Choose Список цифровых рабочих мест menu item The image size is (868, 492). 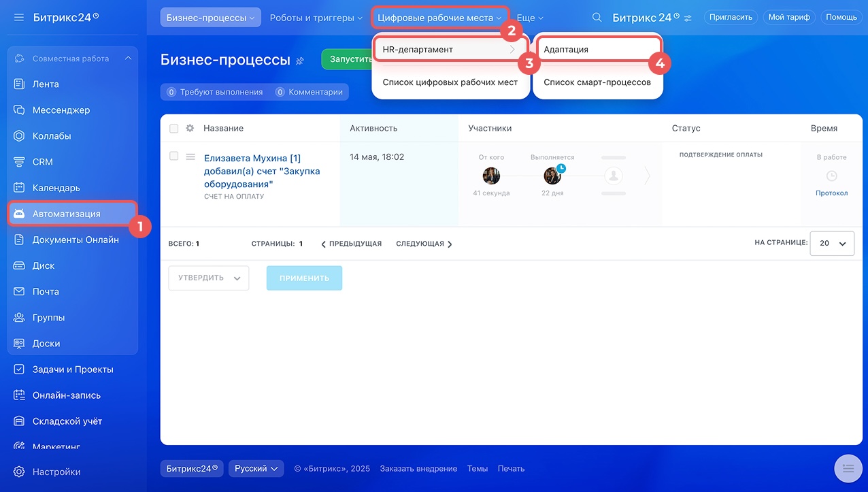[x=450, y=82]
